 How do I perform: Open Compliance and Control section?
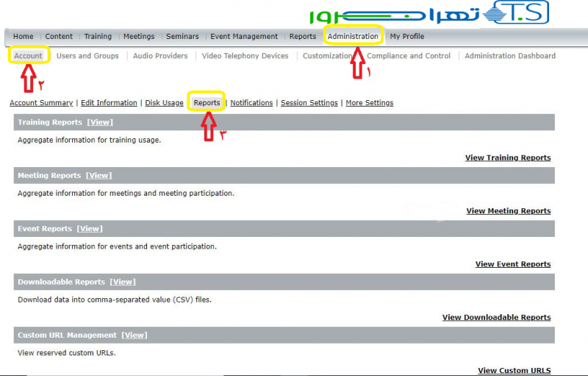(409, 56)
